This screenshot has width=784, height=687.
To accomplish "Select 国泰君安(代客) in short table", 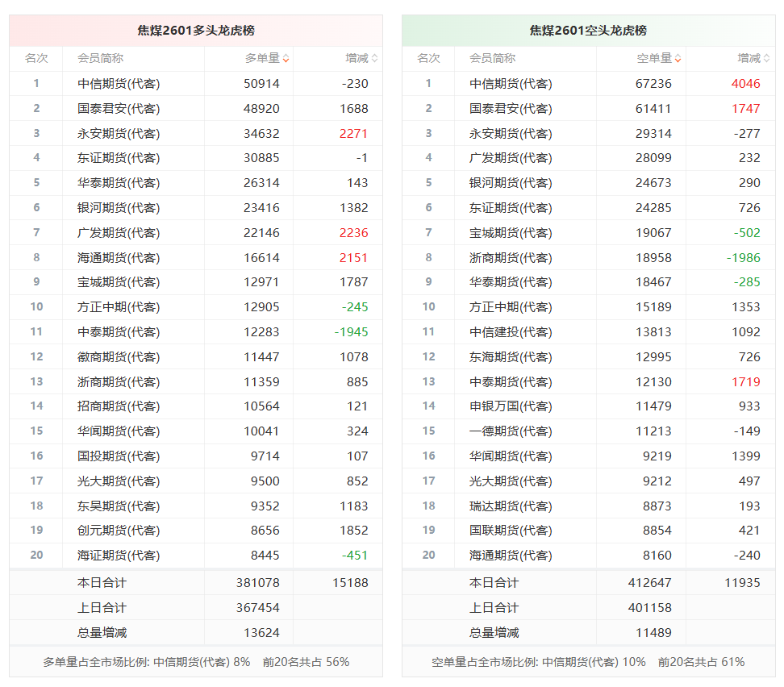I will coord(511,109).
